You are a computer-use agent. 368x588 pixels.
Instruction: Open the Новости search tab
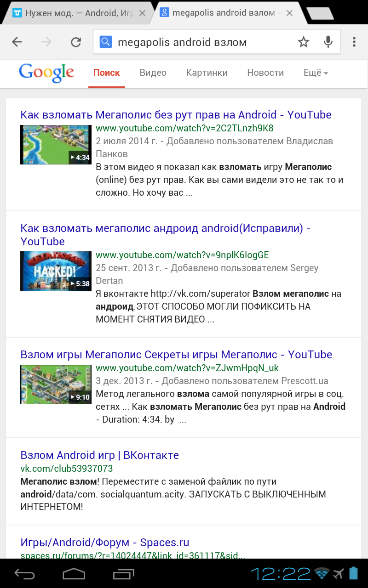click(265, 73)
